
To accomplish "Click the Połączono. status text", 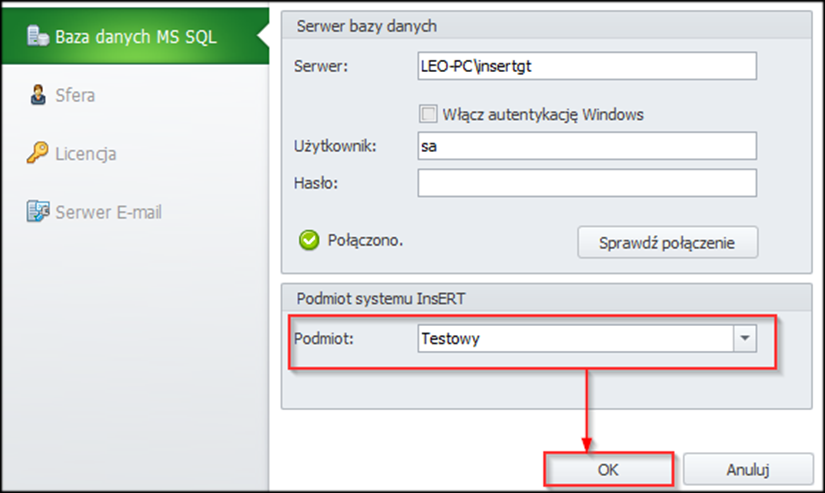I will point(365,240).
